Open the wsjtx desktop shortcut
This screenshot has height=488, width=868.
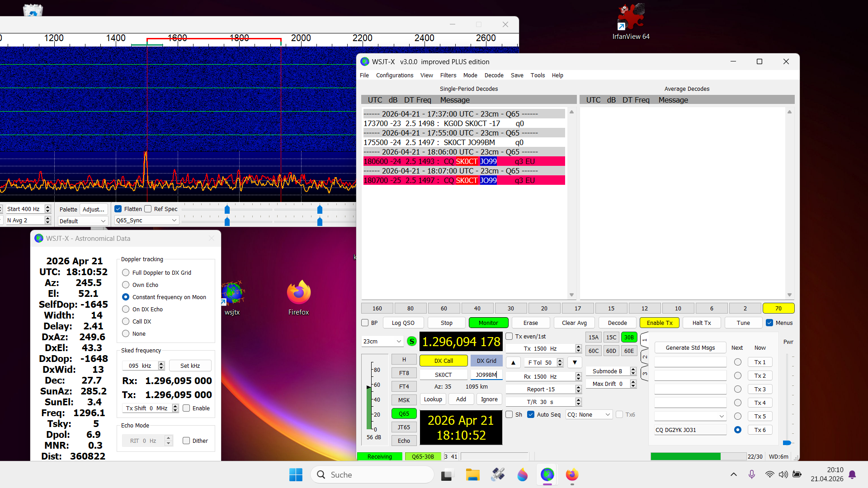[x=232, y=298]
